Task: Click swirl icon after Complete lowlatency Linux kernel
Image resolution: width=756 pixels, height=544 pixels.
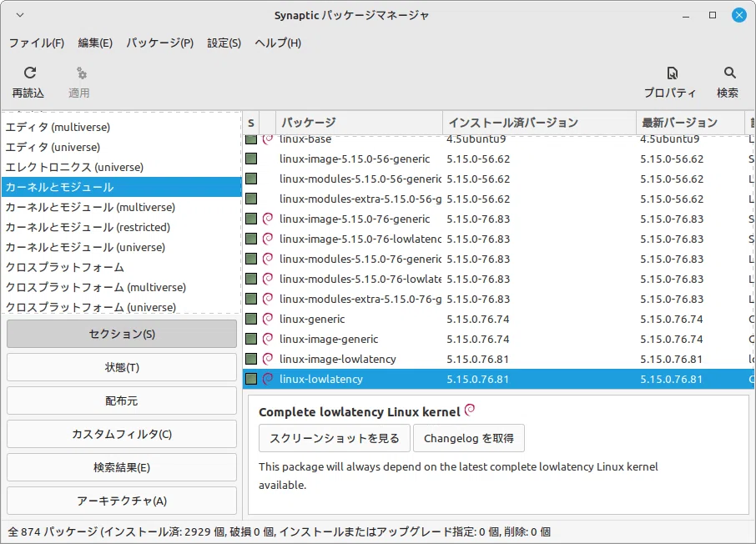Action: click(470, 410)
